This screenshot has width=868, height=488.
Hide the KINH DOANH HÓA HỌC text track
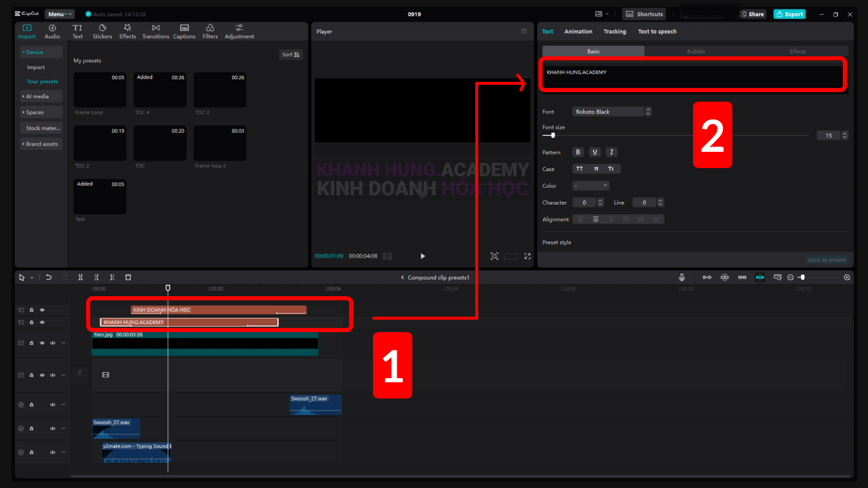tap(42, 310)
